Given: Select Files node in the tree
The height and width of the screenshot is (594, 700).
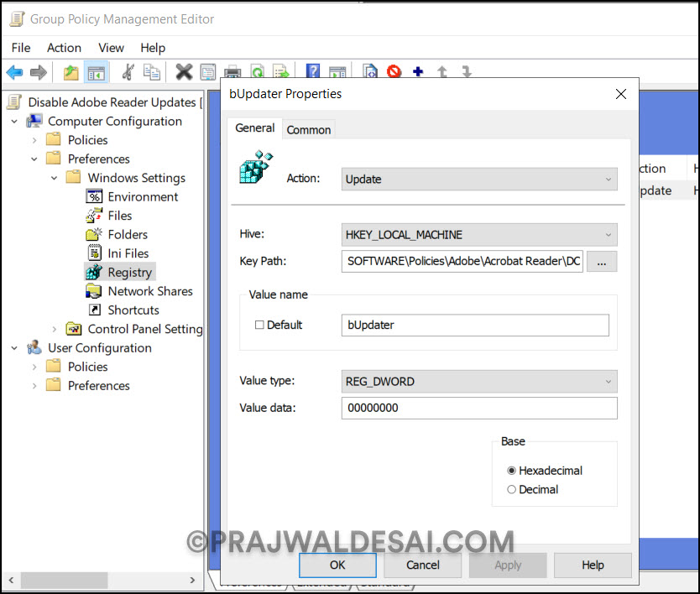Looking at the screenshot, I should 120,216.
